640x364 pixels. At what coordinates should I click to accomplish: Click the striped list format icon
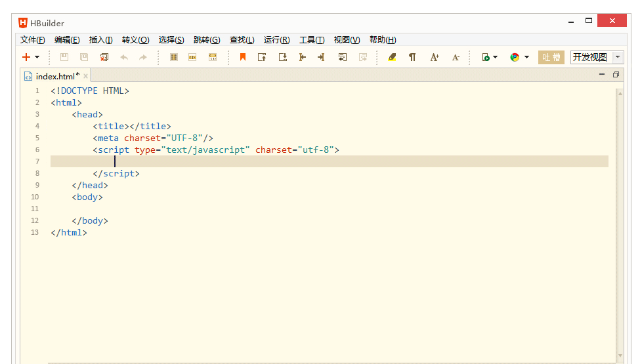pyautogui.click(x=174, y=57)
